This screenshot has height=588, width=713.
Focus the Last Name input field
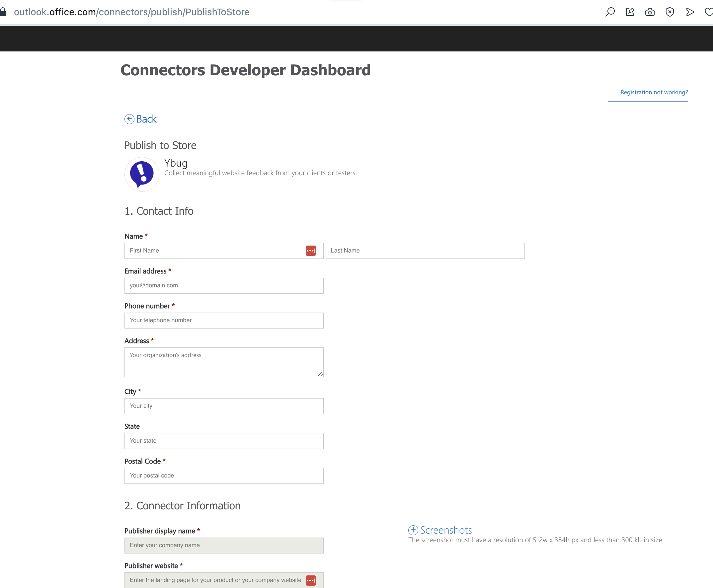[x=425, y=251]
